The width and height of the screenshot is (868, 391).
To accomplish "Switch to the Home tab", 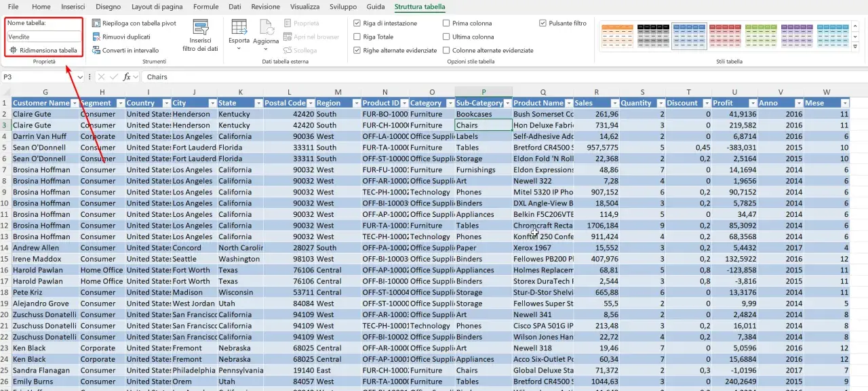I will coord(41,7).
